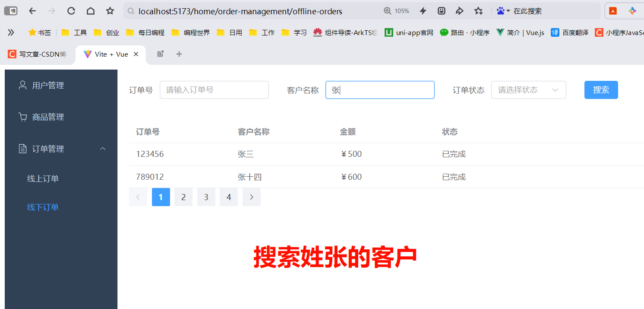The width and height of the screenshot is (644, 309).
Task: Click amount ￥600 cell
Action: pyautogui.click(x=351, y=177)
